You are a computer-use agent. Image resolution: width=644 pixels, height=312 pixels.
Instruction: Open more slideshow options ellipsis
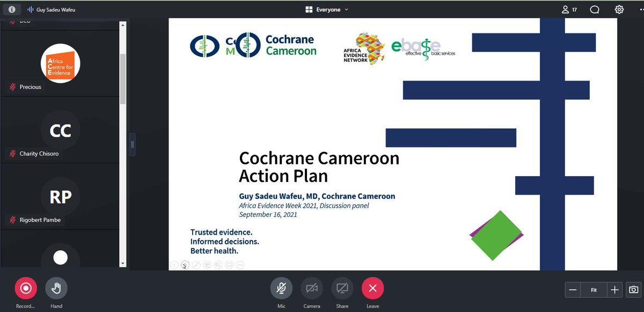coord(240,265)
